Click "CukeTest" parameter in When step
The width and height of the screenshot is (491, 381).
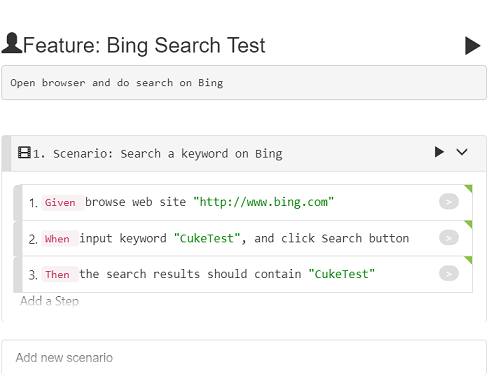(x=207, y=238)
